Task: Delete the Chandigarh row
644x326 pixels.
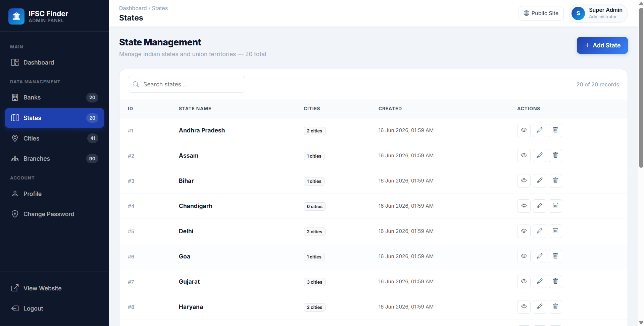Action: [555, 206]
